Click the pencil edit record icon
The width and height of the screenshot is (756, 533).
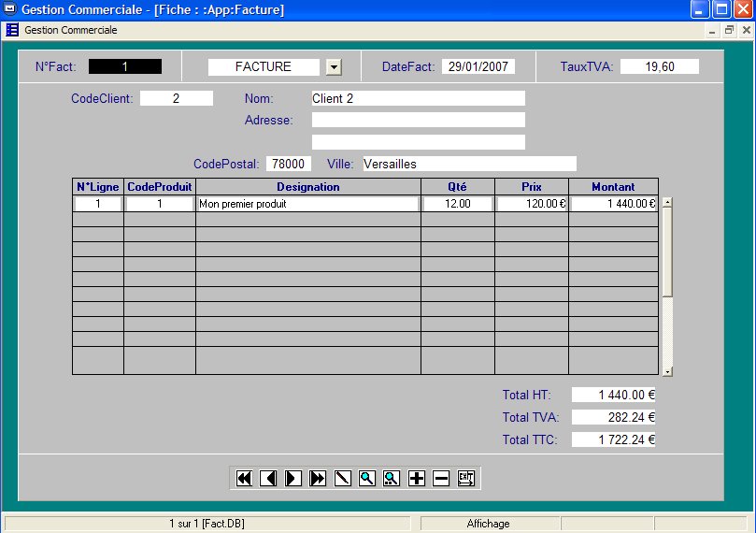(x=342, y=478)
